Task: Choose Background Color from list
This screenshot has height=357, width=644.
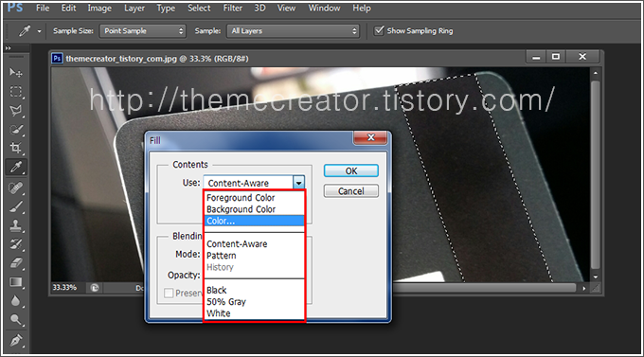Action: point(254,209)
